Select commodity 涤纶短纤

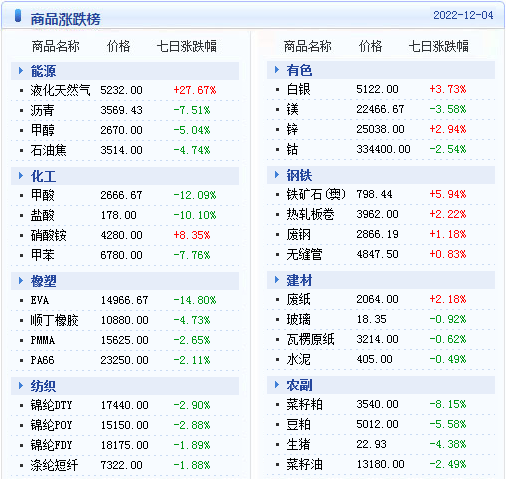54,465
